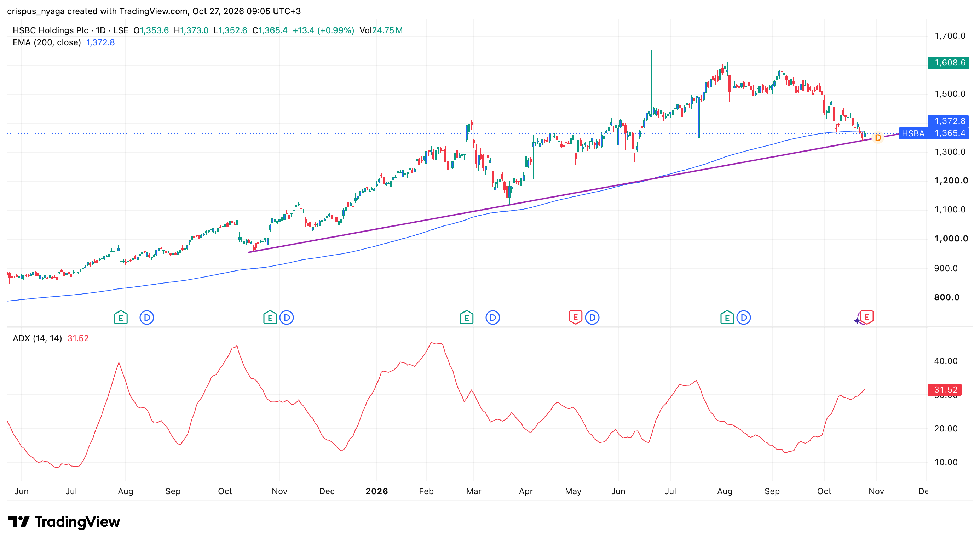The width and height of the screenshot is (980, 543).
Task: Click the 1,000.0 price axis label
Action: tap(951, 239)
